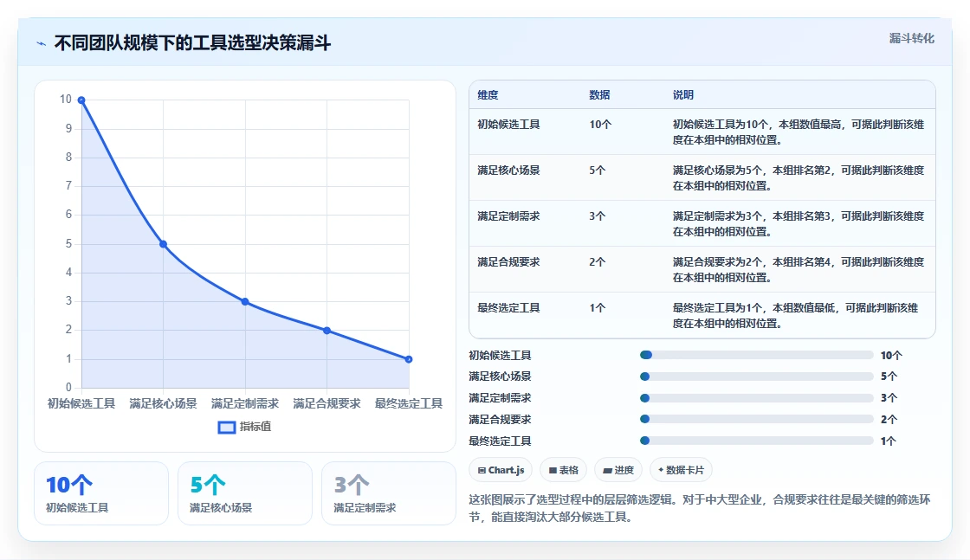The height and width of the screenshot is (560, 970).
Task: Select the Chart.js tag chip
Action: (x=501, y=470)
